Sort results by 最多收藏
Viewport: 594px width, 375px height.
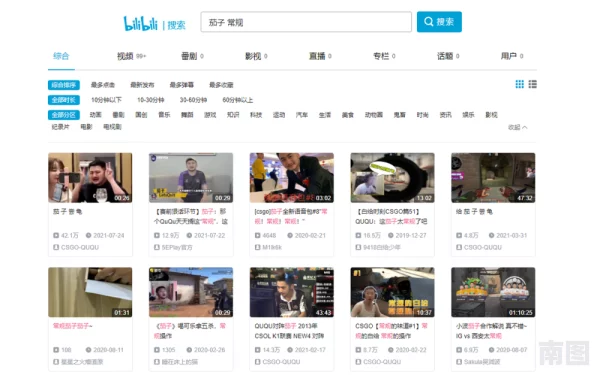point(221,85)
